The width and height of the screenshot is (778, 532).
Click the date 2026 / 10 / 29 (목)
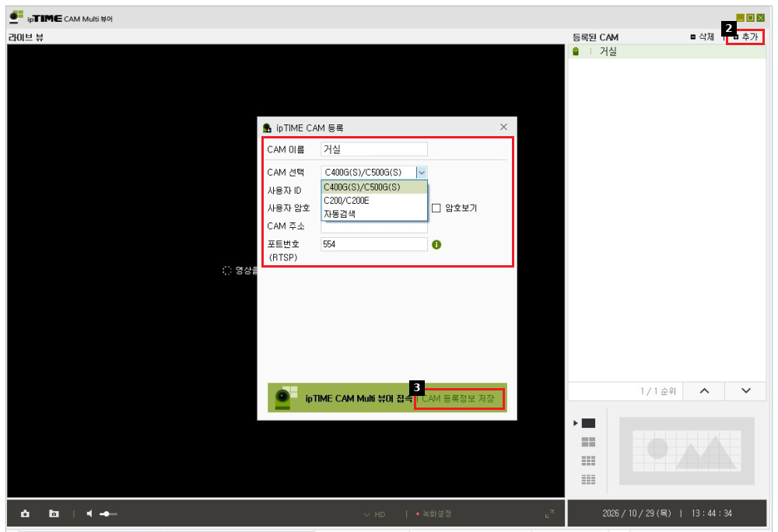click(636, 513)
